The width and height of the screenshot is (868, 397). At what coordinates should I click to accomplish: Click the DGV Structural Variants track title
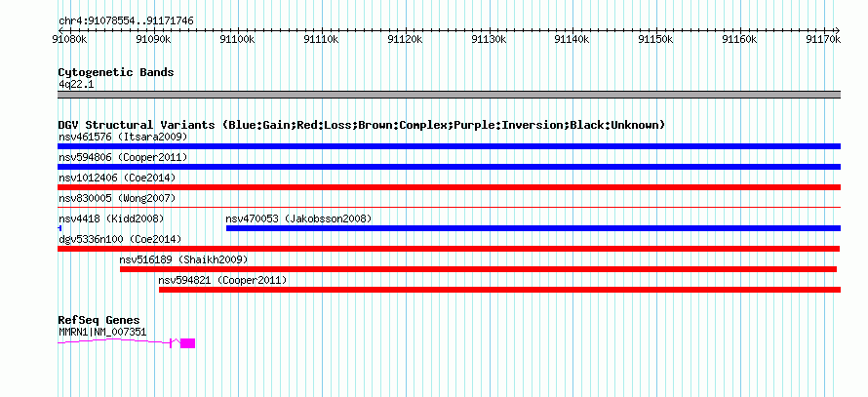(362, 125)
